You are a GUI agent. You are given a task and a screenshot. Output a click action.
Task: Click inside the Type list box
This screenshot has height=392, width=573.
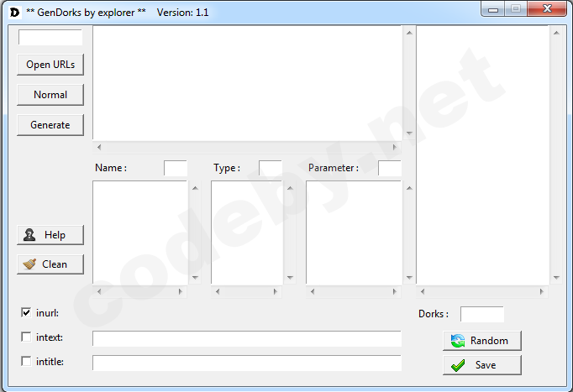pos(247,233)
